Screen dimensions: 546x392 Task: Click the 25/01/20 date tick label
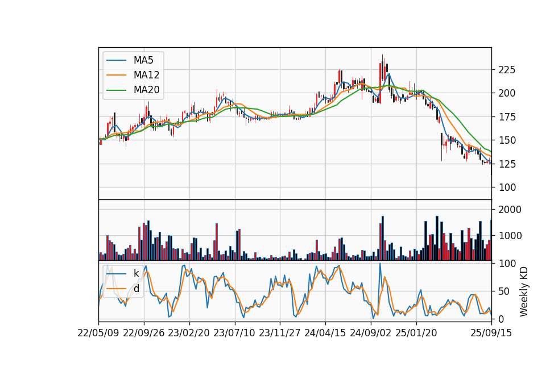[x=416, y=333]
